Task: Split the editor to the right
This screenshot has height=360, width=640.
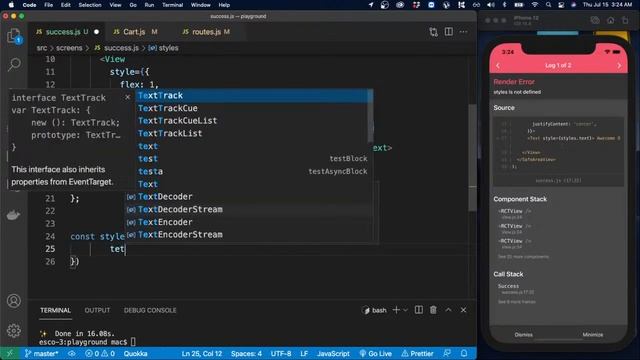Action: click(x=449, y=32)
